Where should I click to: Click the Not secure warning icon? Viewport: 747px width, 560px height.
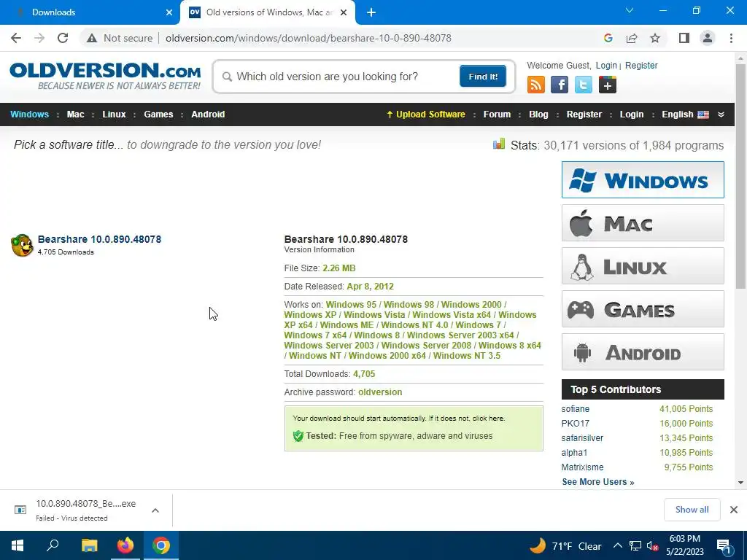click(92, 38)
